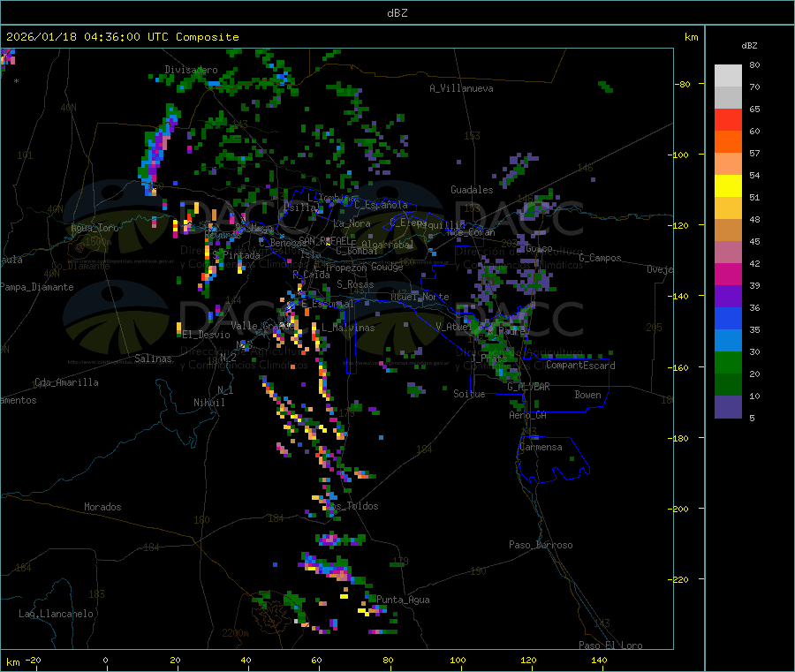Select the 'Paso_Barroso' label

541,545
